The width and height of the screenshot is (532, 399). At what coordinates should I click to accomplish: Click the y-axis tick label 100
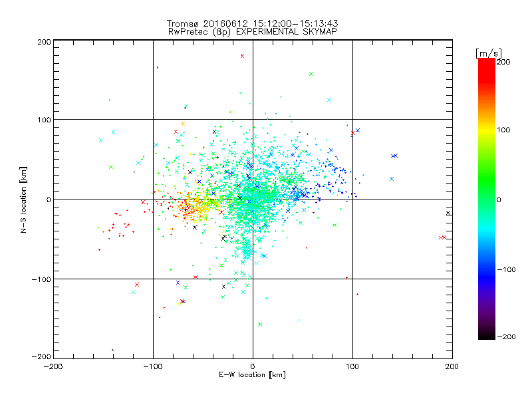45,120
